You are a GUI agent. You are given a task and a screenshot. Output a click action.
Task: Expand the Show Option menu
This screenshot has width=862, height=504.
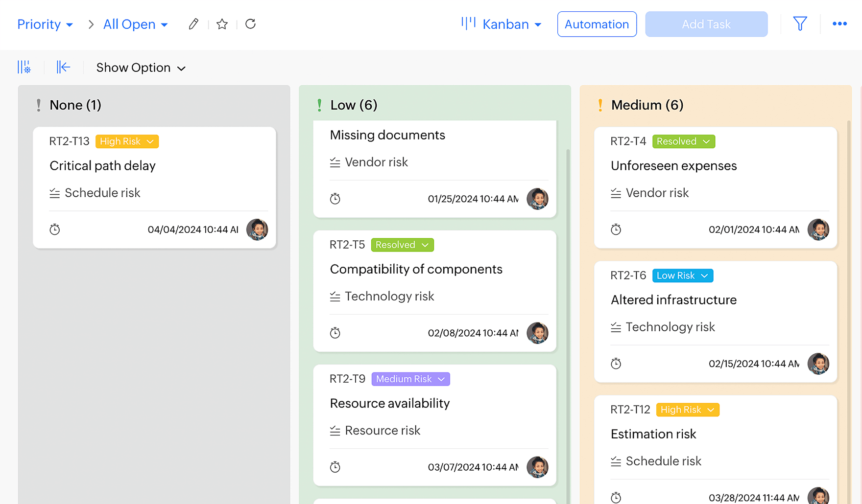point(141,68)
